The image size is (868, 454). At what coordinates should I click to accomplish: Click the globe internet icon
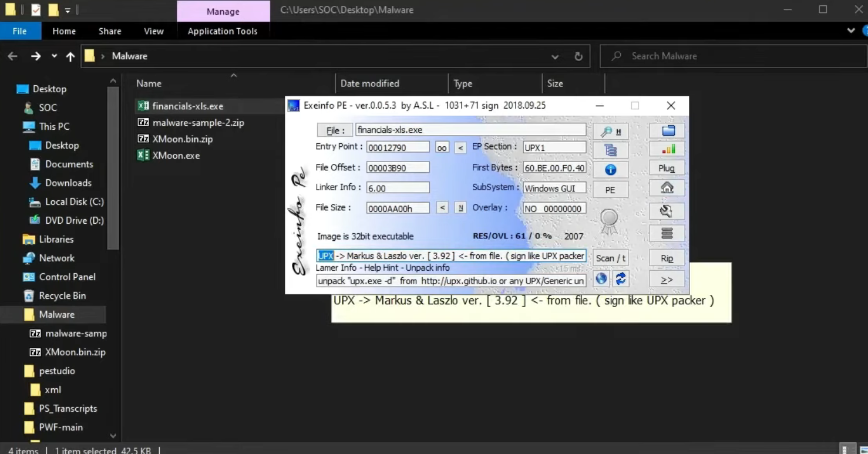[601, 278]
